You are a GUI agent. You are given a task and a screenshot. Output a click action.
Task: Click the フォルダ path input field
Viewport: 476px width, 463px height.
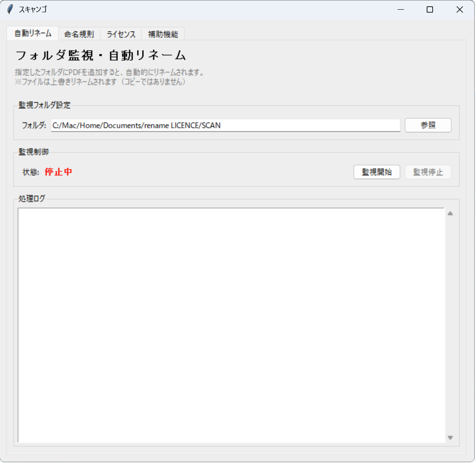pyautogui.click(x=225, y=126)
